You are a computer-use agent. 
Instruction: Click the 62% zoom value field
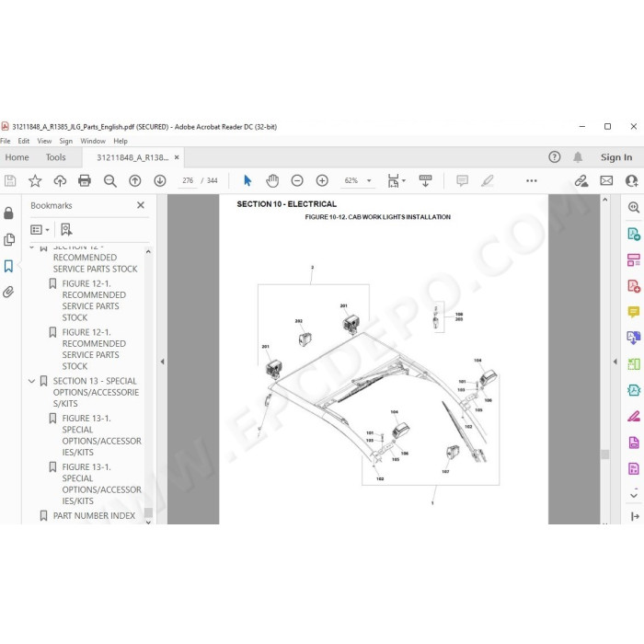(351, 180)
